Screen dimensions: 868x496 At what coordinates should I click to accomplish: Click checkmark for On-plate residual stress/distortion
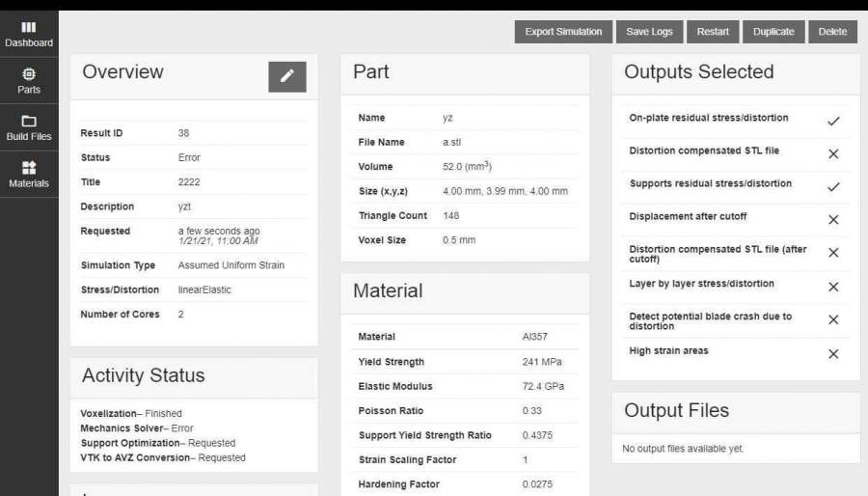833,121
